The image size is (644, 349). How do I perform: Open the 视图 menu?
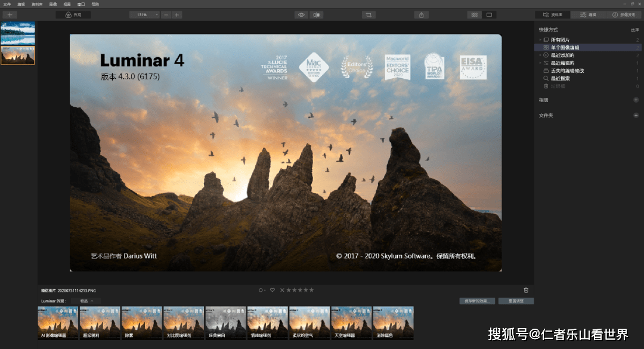point(67,4)
